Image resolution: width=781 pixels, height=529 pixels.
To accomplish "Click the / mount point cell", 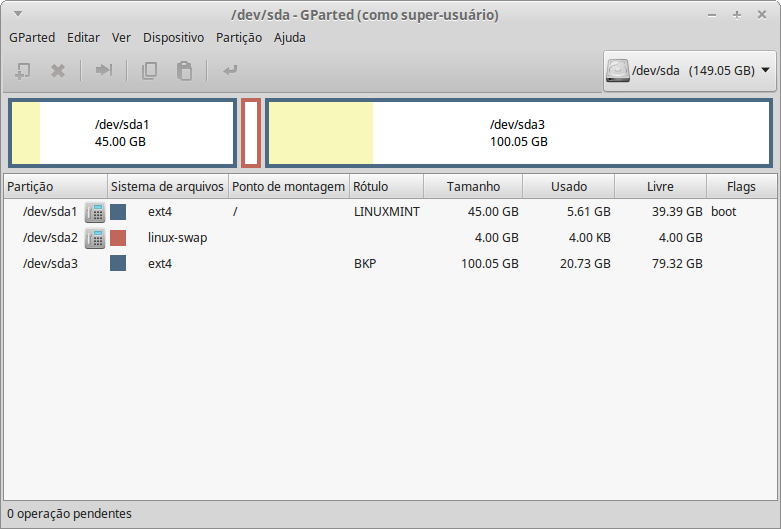I will coord(235,212).
